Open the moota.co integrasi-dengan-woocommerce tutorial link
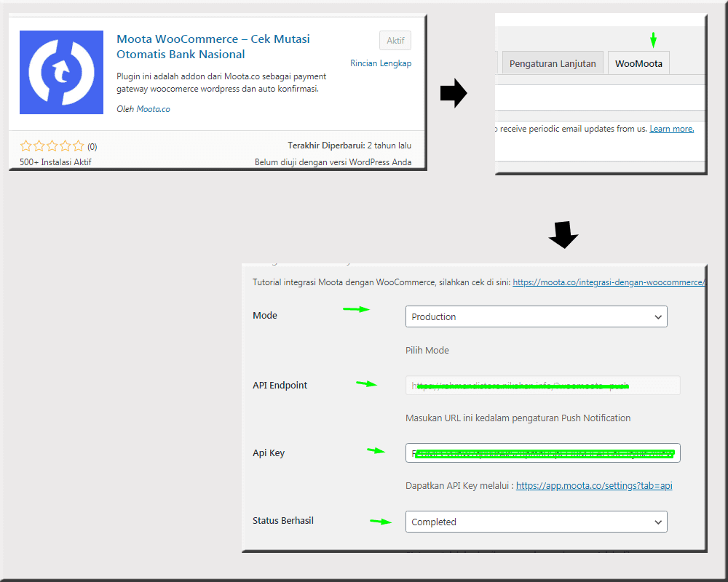 (x=609, y=282)
